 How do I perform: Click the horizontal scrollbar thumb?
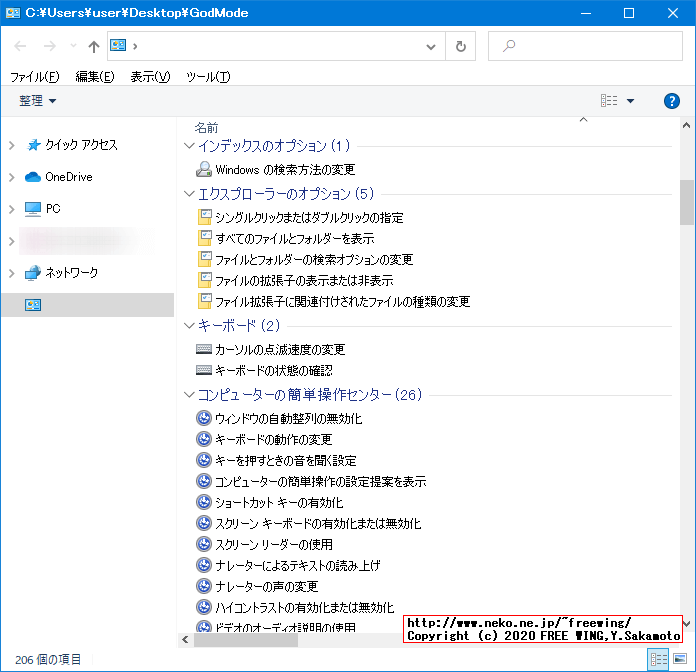(x=246, y=640)
